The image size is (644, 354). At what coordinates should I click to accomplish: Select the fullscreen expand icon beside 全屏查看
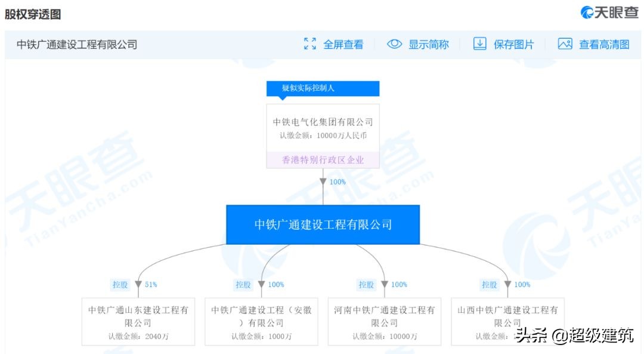309,44
